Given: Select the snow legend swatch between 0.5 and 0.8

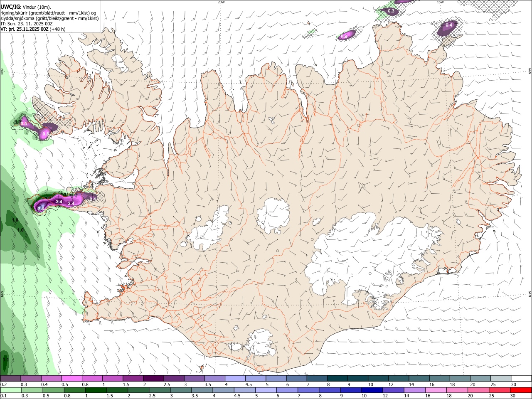Looking at the screenshot, I should pos(71,379).
